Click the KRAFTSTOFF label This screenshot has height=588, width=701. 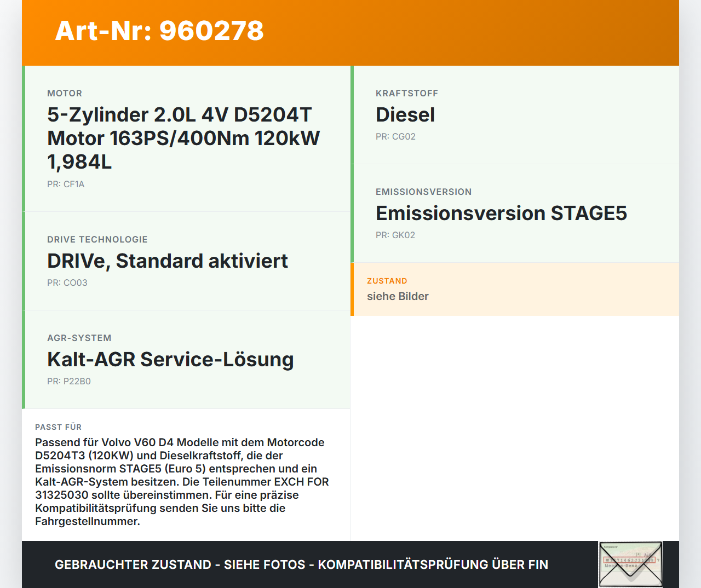pyautogui.click(x=407, y=94)
